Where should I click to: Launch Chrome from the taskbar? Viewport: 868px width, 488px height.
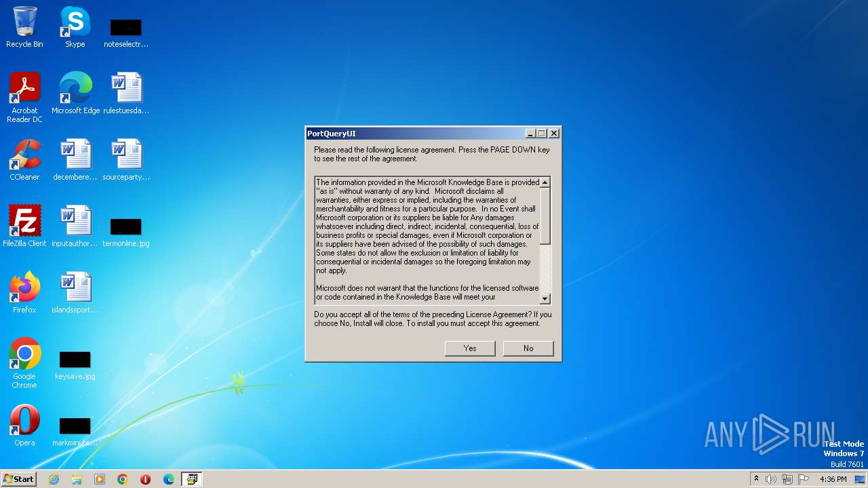coord(123,479)
